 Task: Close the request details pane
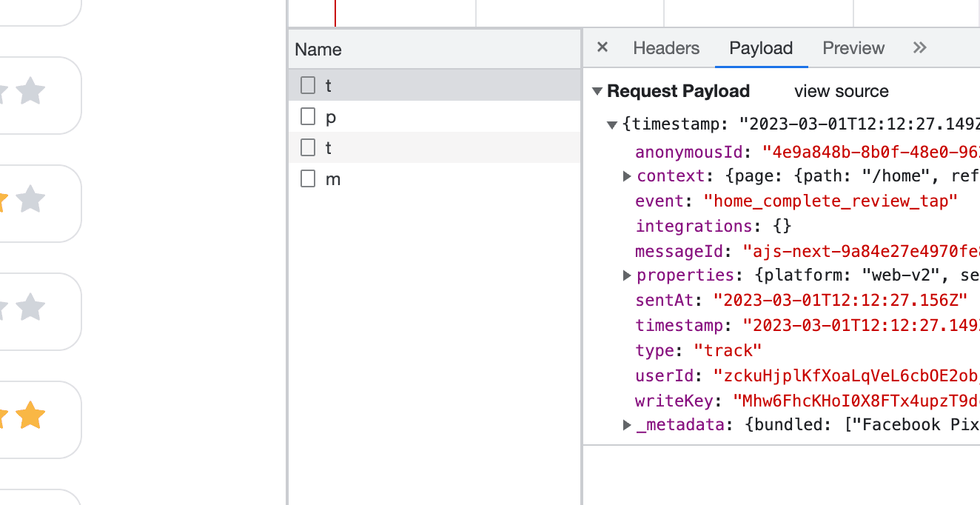[x=603, y=47]
